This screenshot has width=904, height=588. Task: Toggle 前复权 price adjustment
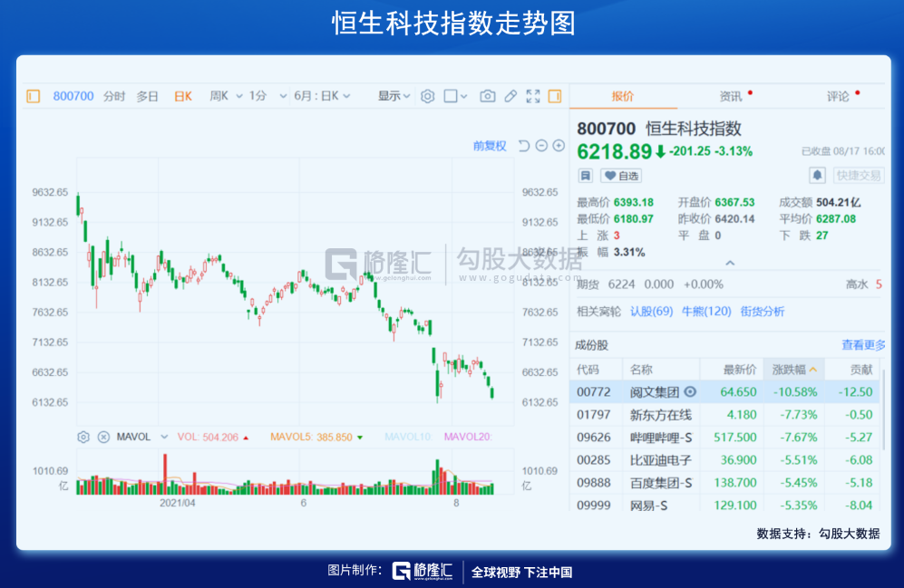[x=490, y=146]
